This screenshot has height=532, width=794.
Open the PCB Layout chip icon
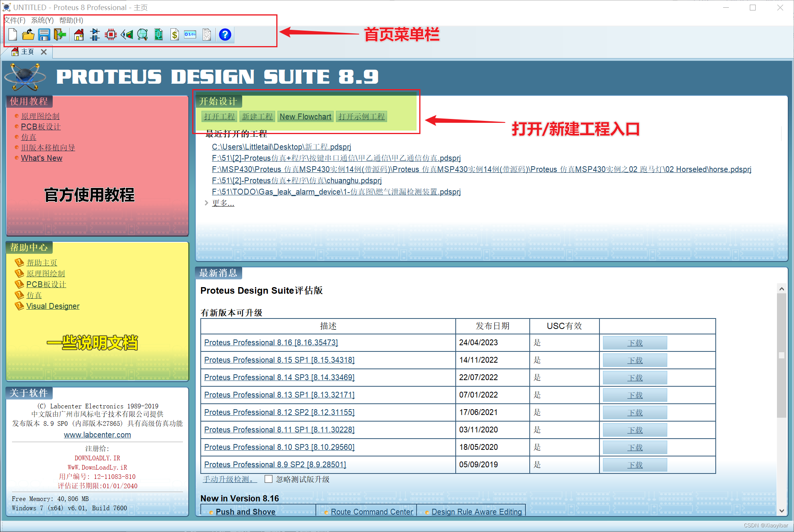[111, 34]
